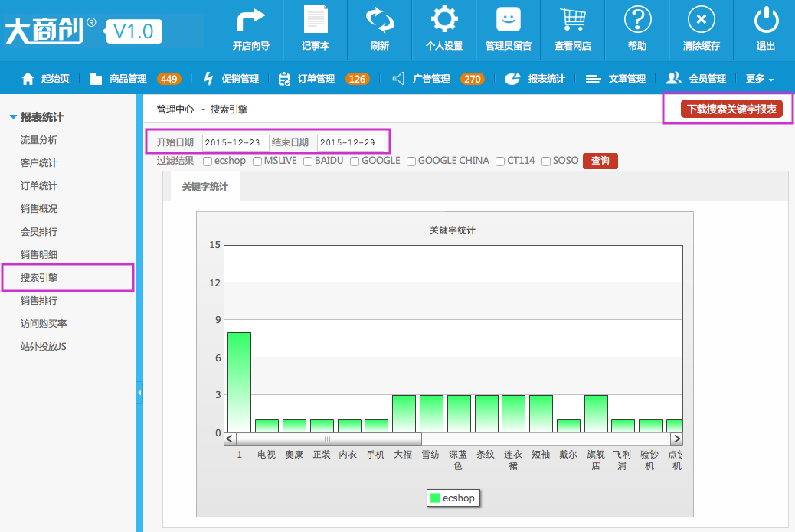This screenshot has height=532, width=795.
Task: Open the 广告管理 nav menu
Action: point(431,79)
